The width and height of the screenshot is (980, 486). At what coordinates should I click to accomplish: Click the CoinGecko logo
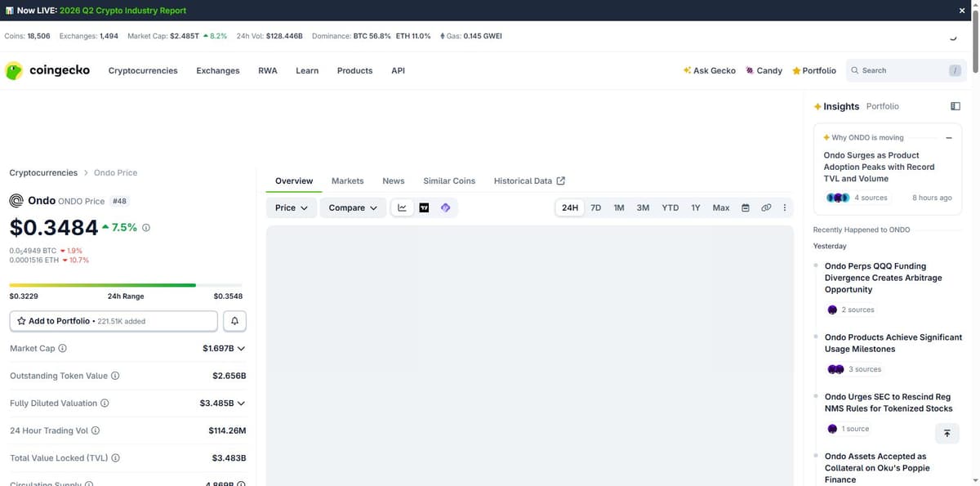(47, 70)
